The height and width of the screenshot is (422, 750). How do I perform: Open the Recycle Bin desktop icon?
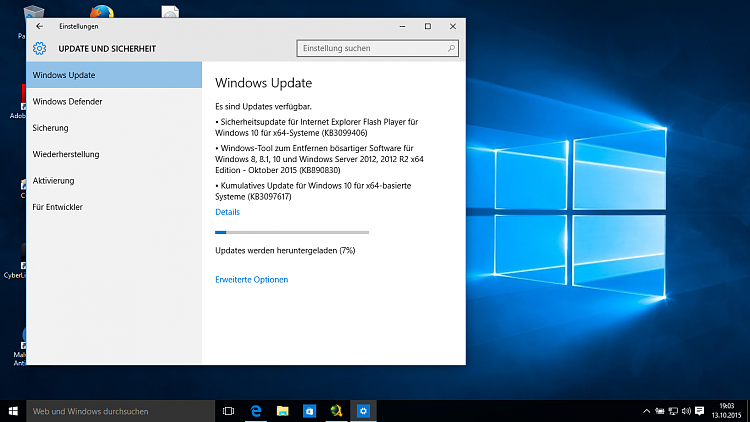tap(34, 11)
